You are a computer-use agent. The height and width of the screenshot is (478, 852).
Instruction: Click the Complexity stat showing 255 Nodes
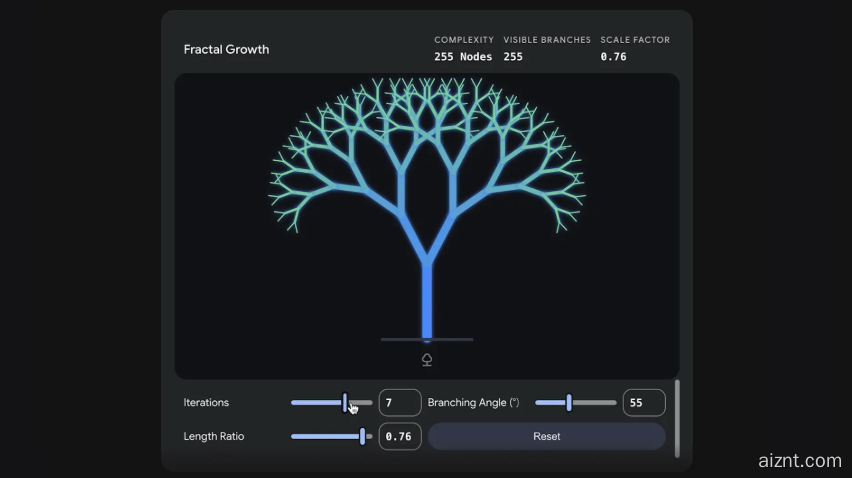coord(463,57)
